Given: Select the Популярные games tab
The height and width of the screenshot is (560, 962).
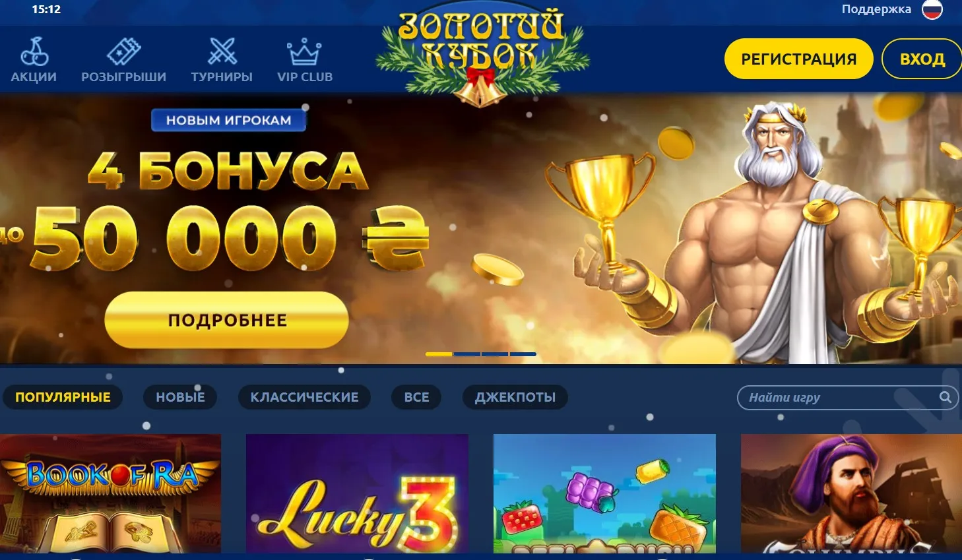Looking at the screenshot, I should (63, 397).
